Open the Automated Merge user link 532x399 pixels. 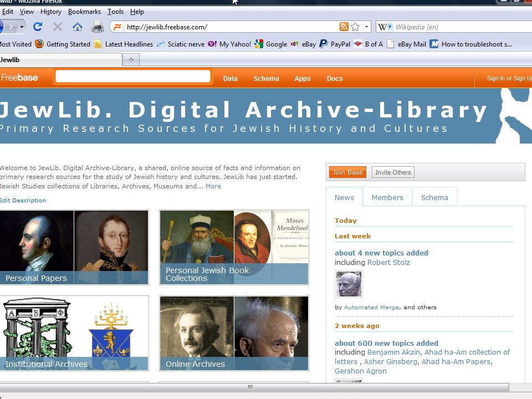pyautogui.click(x=371, y=307)
